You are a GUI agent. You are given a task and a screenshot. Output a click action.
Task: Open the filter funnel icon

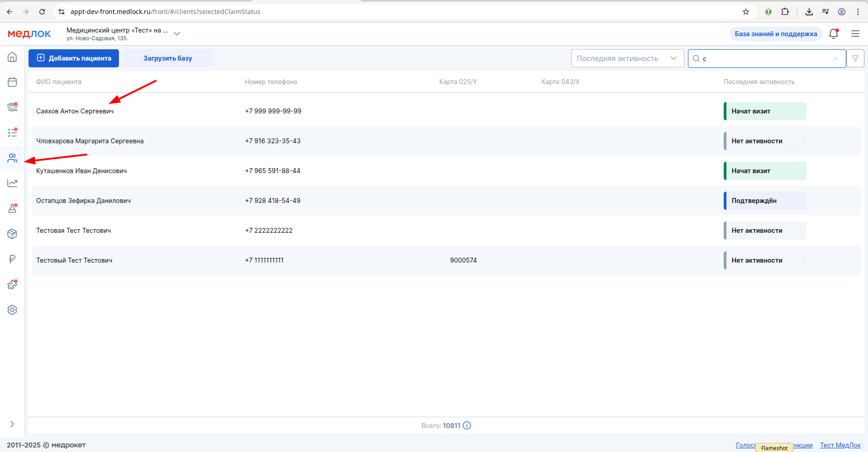855,58
